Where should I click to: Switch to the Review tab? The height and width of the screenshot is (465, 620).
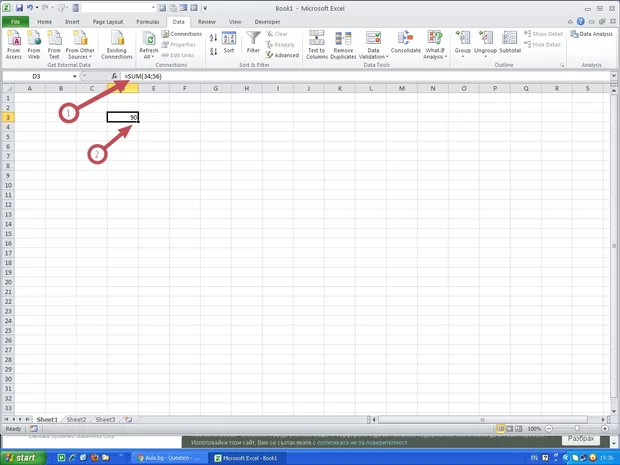(x=206, y=22)
